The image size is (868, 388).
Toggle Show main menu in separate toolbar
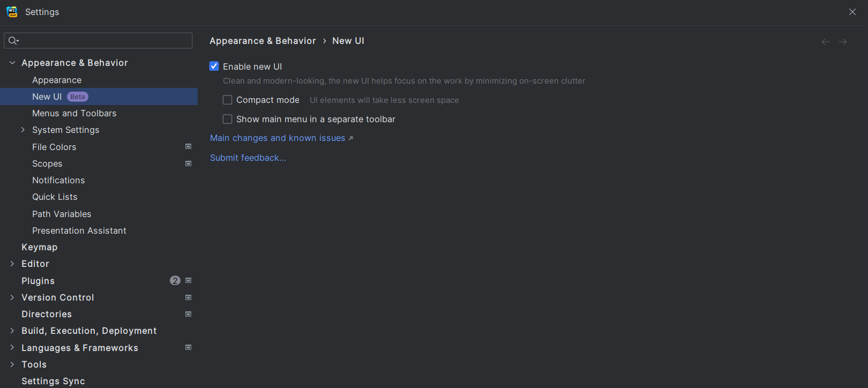tap(228, 119)
